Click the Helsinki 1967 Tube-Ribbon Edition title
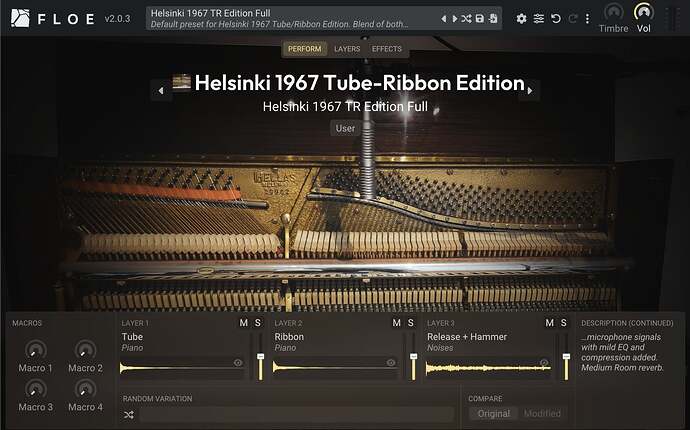 pos(360,83)
